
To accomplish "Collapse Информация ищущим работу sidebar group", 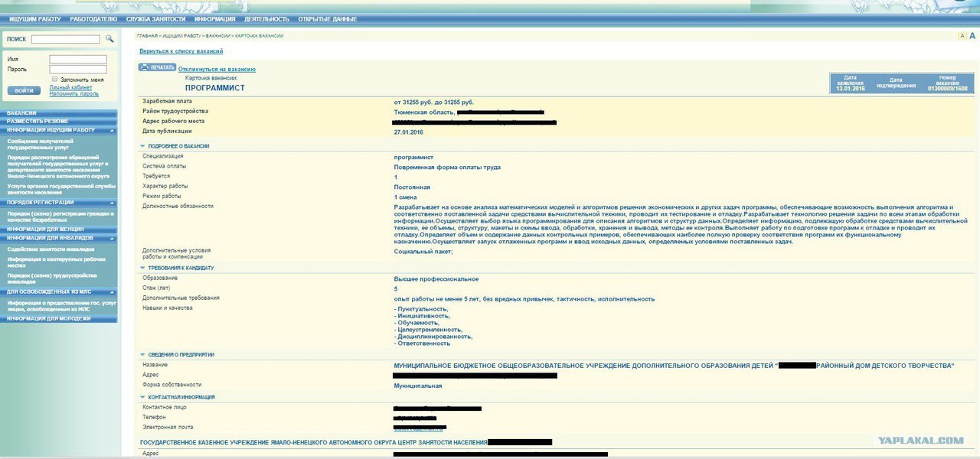I will tap(113, 130).
